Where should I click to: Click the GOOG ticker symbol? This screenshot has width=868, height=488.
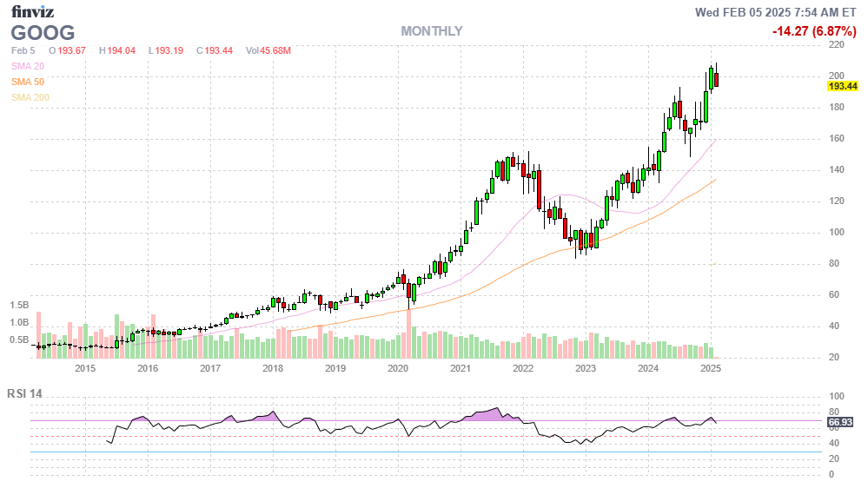point(43,33)
